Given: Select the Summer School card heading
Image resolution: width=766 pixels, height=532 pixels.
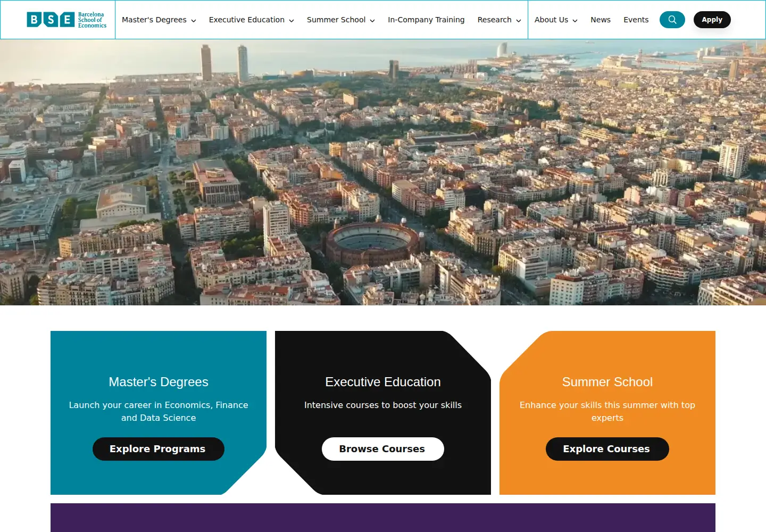Looking at the screenshot, I should coord(607,382).
